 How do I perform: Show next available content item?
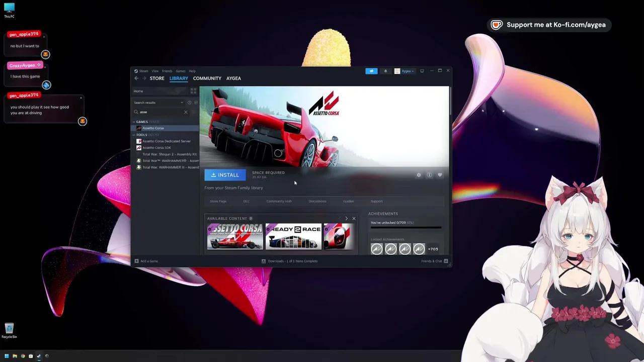click(346, 219)
